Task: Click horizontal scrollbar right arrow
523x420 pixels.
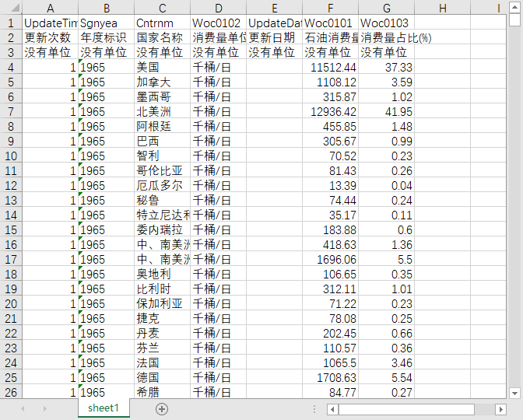Action: [500, 409]
